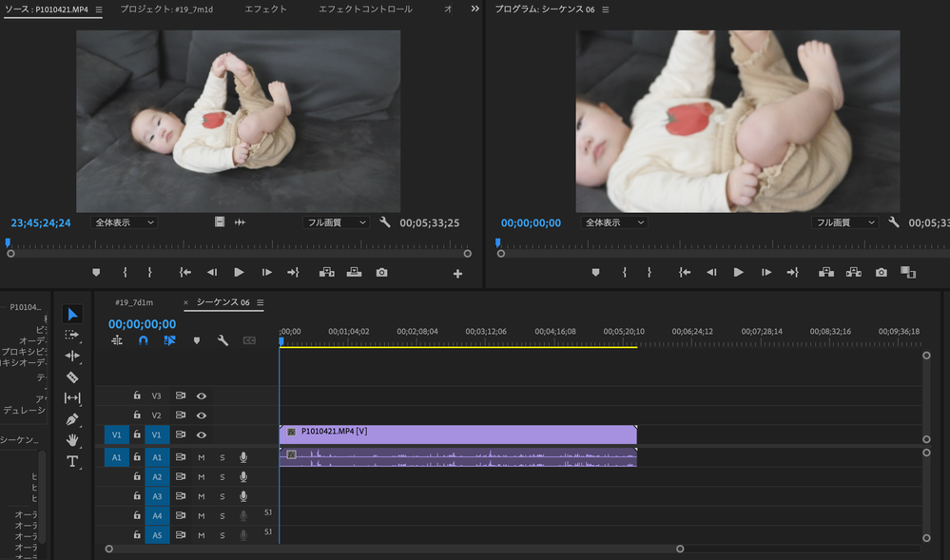Add marker in timeline header
The width and height of the screenshot is (950, 560).
click(x=196, y=340)
